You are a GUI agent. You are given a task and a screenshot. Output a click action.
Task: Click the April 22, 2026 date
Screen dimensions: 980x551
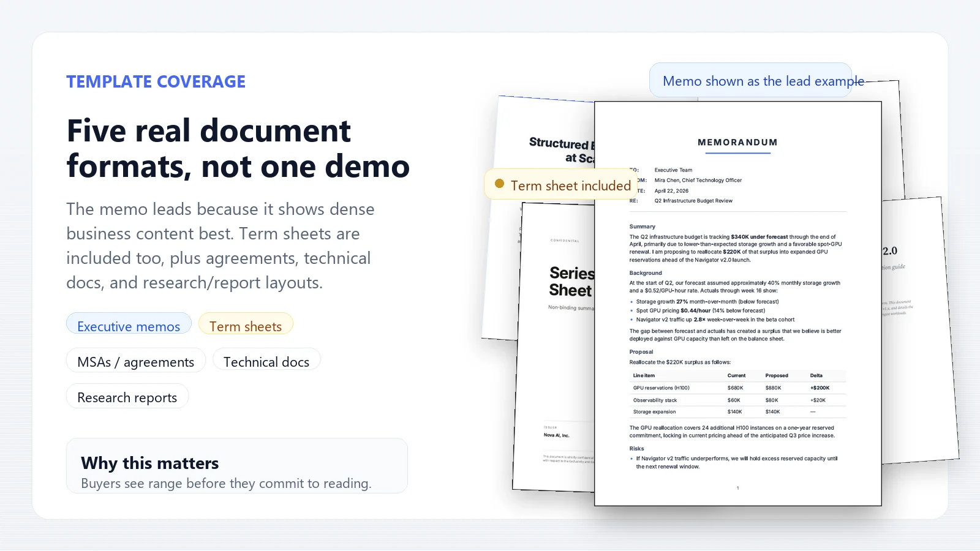click(671, 190)
